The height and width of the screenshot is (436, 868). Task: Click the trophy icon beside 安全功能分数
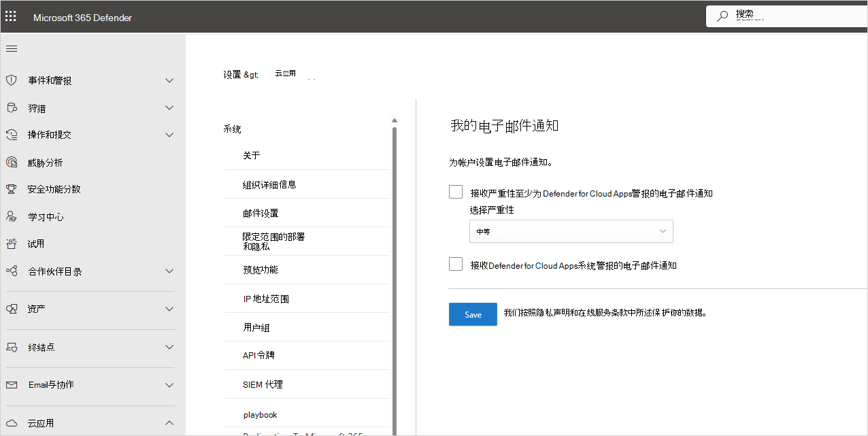(11, 189)
